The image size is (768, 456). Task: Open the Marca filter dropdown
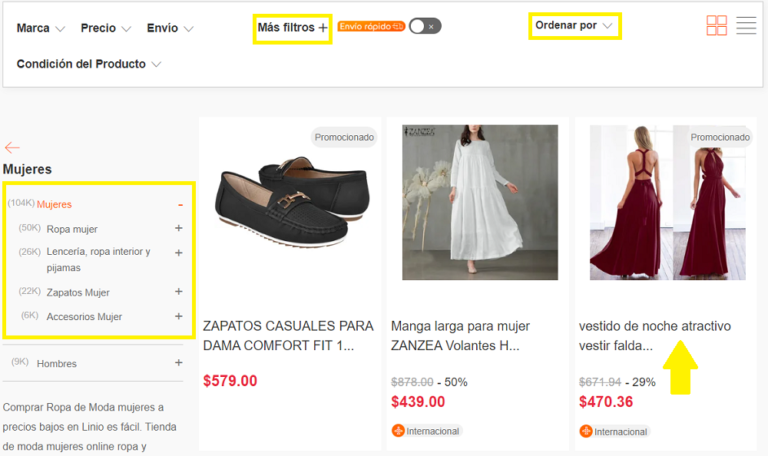41,28
